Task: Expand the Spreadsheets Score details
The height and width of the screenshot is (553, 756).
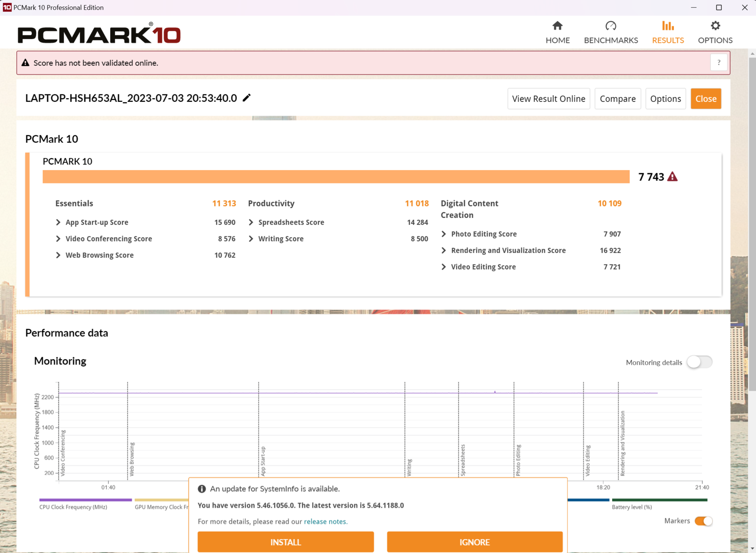Action: [251, 222]
